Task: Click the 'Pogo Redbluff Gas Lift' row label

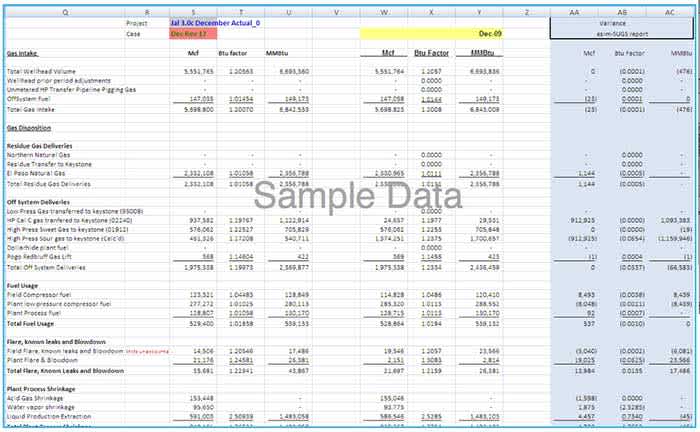Action: 39,257
